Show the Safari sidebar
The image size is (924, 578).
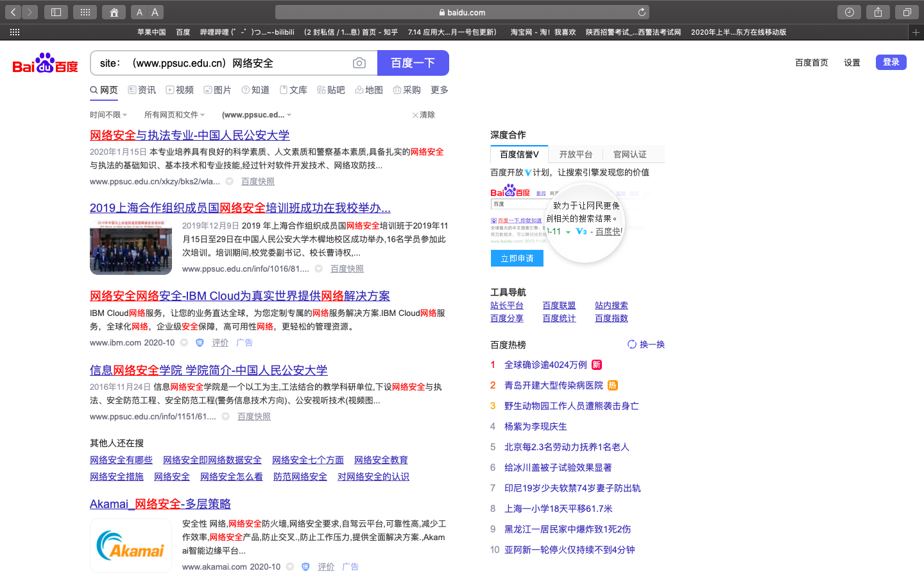point(56,12)
